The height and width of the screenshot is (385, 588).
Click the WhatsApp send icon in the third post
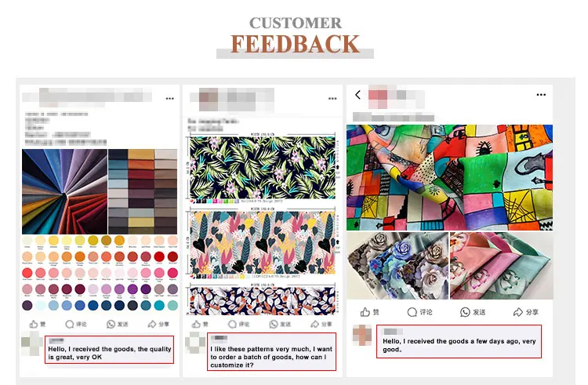pyautogui.click(x=465, y=312)
